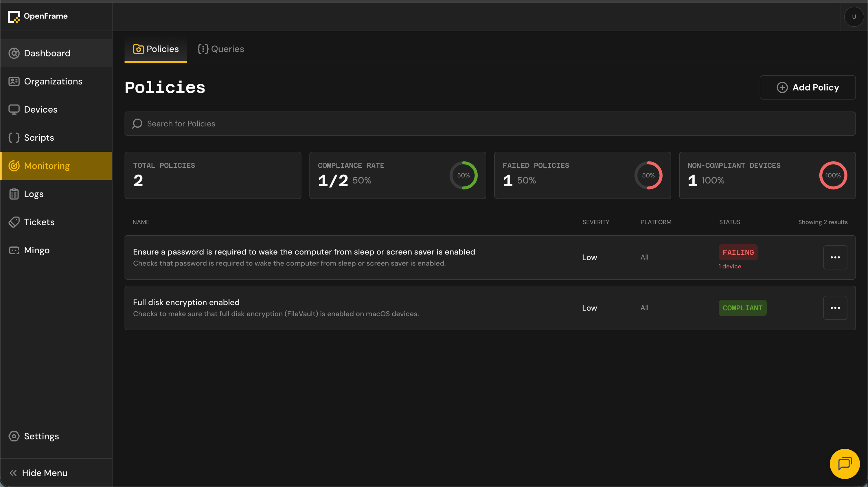Open the user avatar U menu

click(x=854, y=17)
